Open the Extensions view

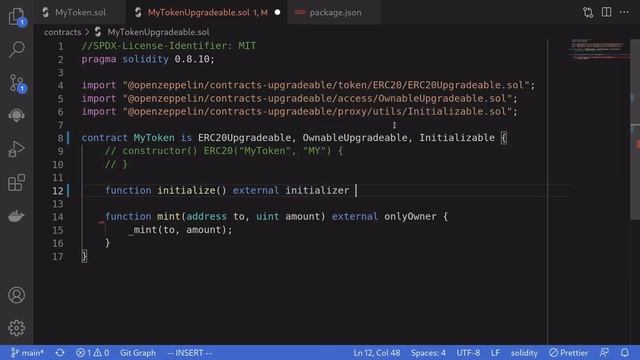(x=16, y=182)
